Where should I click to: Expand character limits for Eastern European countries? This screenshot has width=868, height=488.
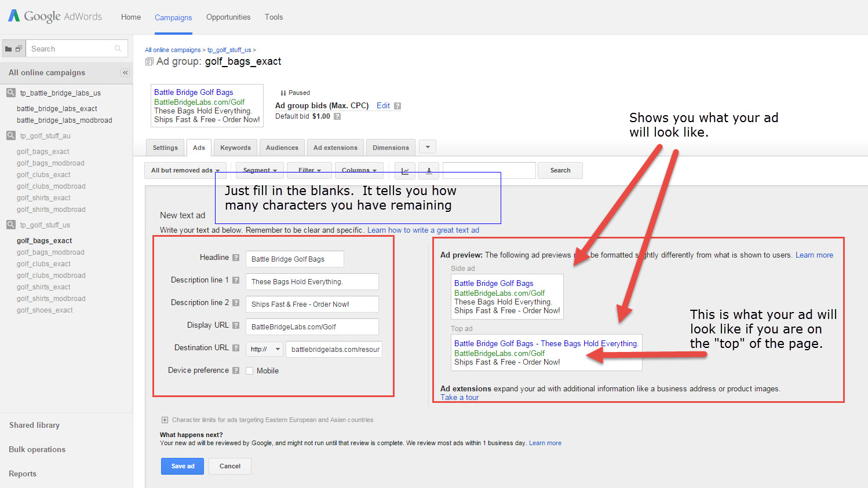tap(165, 419)
